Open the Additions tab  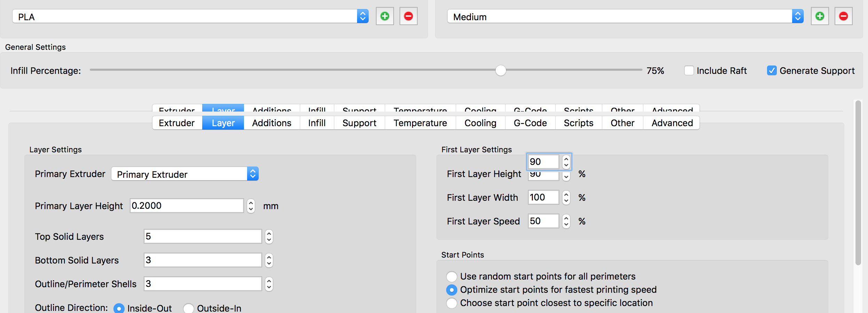click(x=272, y=123)
